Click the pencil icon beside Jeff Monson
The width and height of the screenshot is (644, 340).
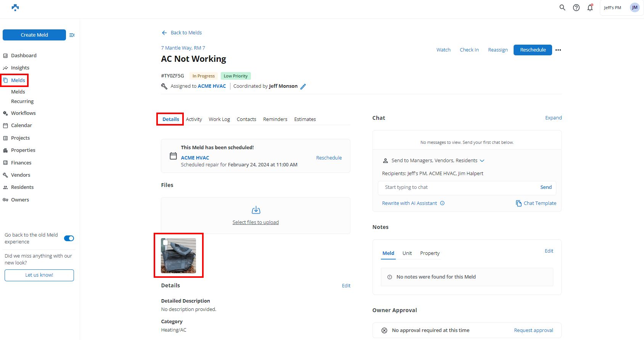(303, 87)
